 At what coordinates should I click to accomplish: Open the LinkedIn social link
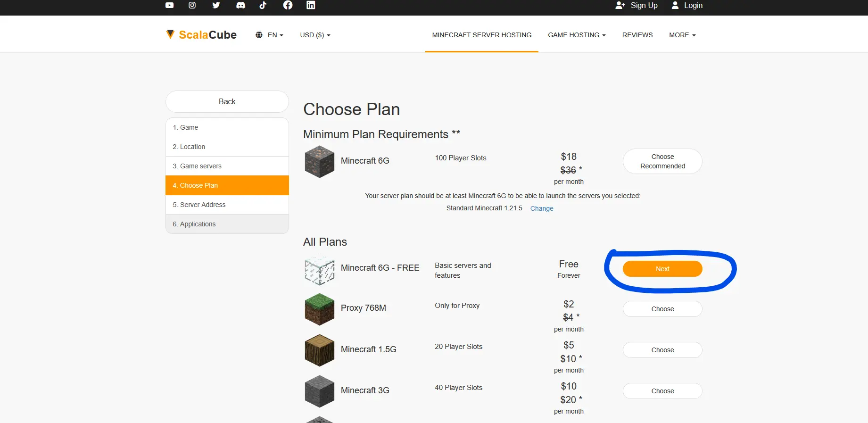point(311,5)
